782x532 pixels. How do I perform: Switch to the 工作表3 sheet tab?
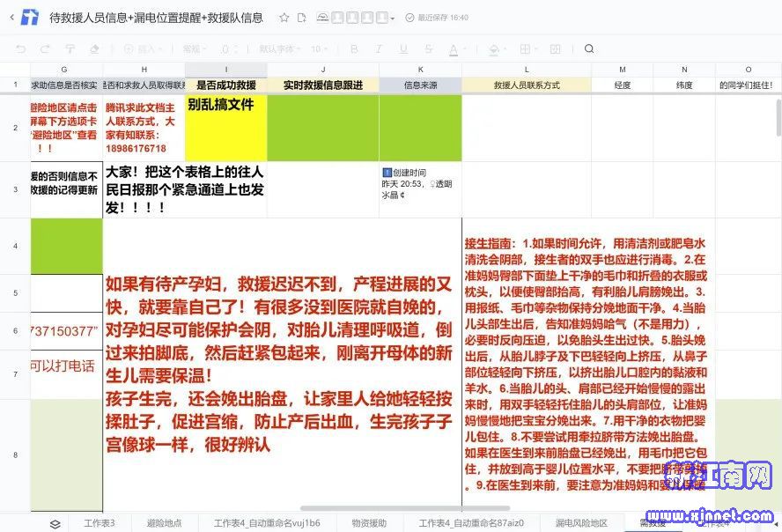100,523
